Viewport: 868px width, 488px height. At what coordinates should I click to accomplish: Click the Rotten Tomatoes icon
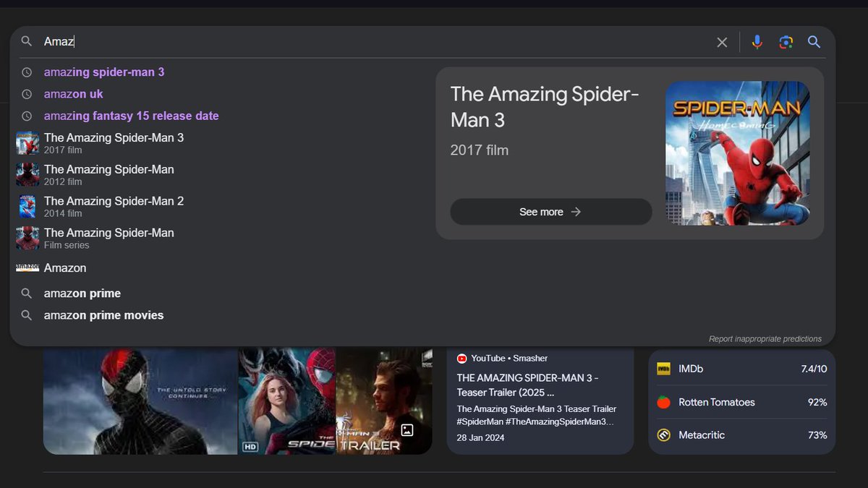click(664, 402)
